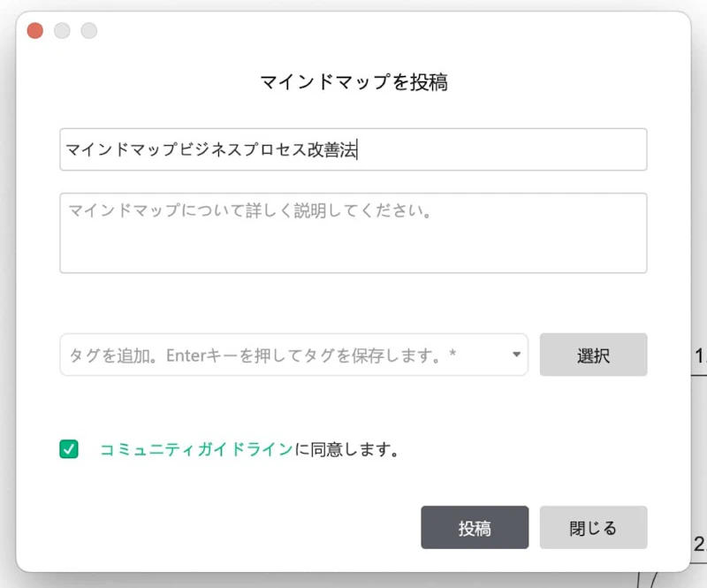This screenshot has height=588, width=707.
Task: Close the dialog with the red window button
Action: point(35,31)
